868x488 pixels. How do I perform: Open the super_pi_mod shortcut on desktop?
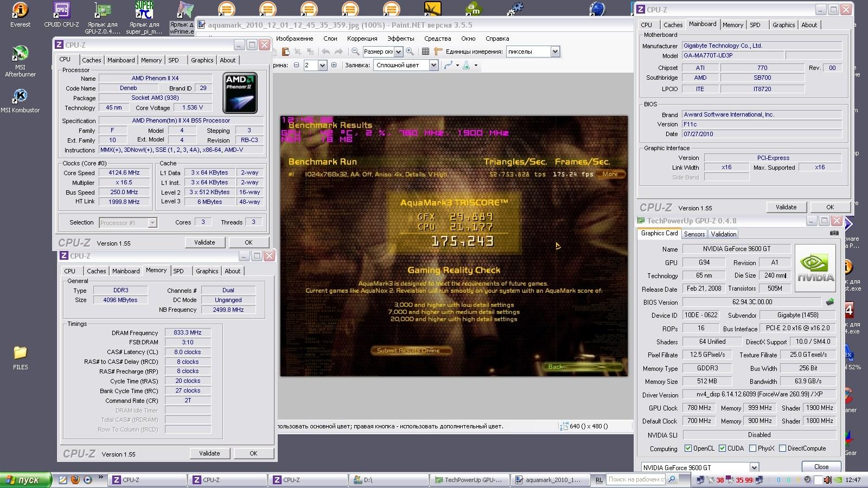pos(144,18)
